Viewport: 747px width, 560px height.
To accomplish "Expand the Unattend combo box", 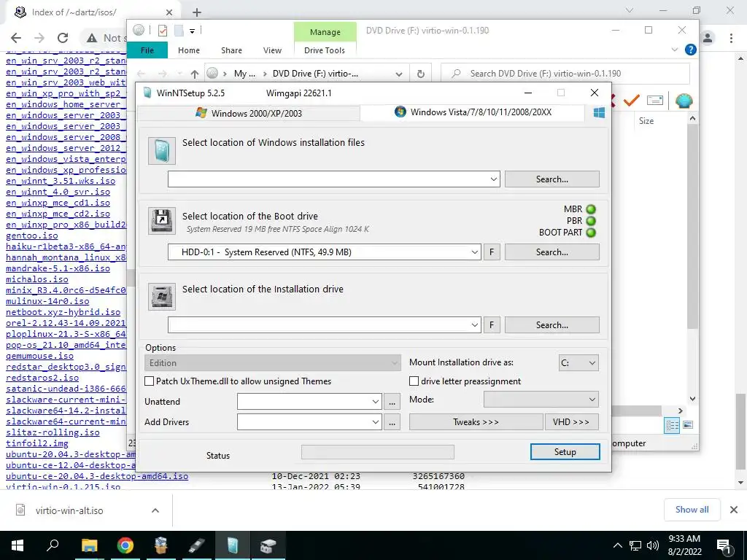I will (376, 402).
